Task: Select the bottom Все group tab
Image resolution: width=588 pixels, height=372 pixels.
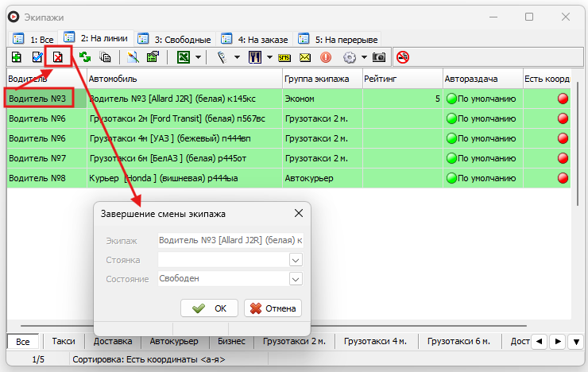Action: pyautogui.click(x=23, y=342)
